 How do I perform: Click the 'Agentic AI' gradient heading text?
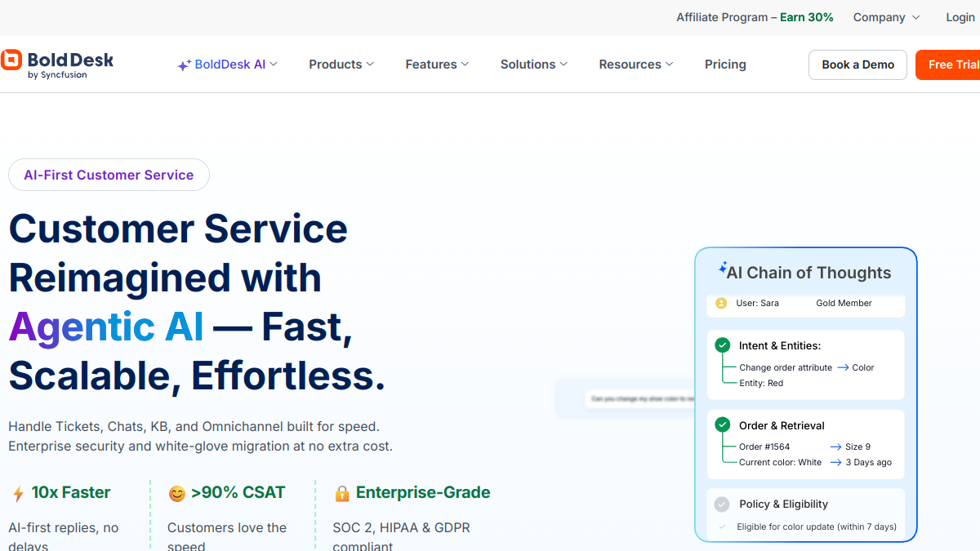[106, 327]
